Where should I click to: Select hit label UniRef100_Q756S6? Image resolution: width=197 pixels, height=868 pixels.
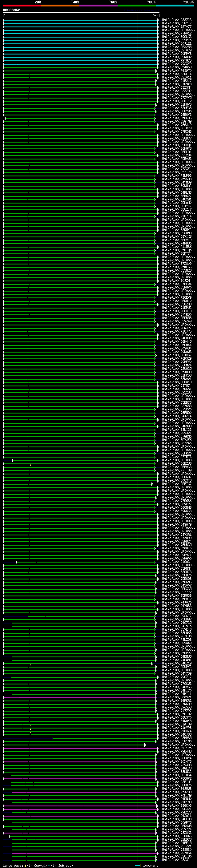coord(176,501)
